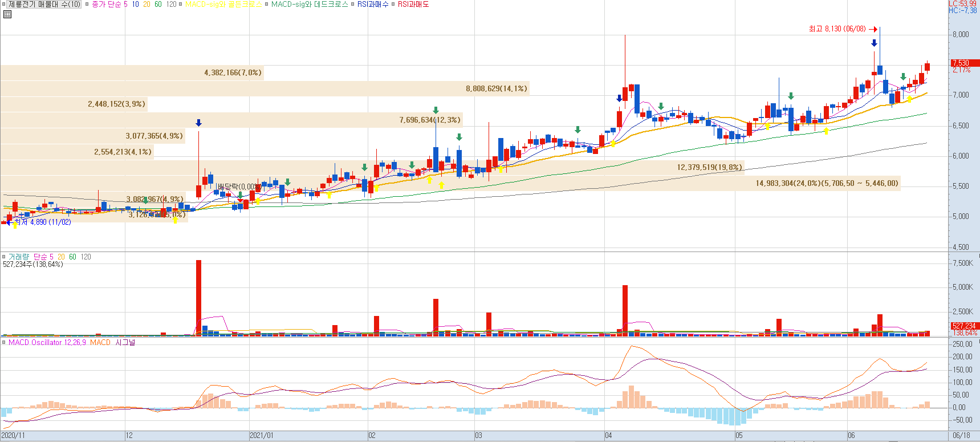Viewport: 980px width, 442px height.
Task: Click the 거래량 volume panel label
Action: click(x=19, y=257)
